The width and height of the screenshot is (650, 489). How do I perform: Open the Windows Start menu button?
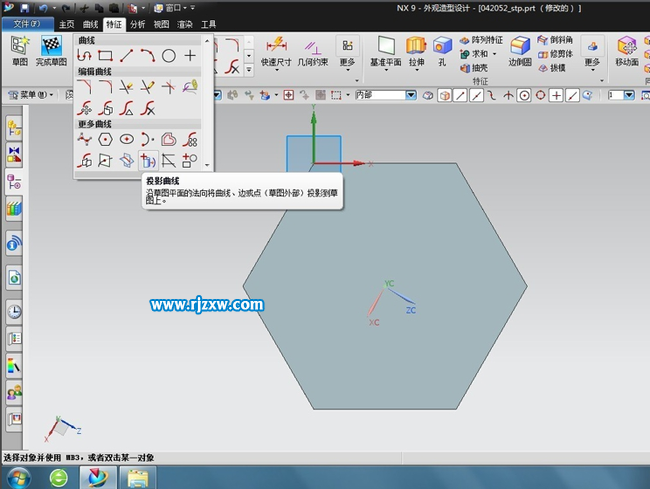(20, 477)
